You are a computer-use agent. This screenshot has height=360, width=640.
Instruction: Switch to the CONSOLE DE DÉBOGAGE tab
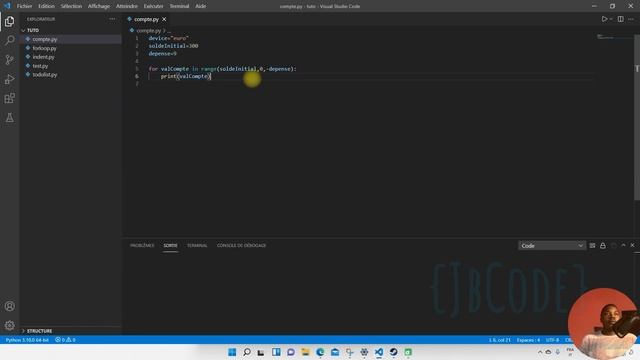(x=241, y=246)
